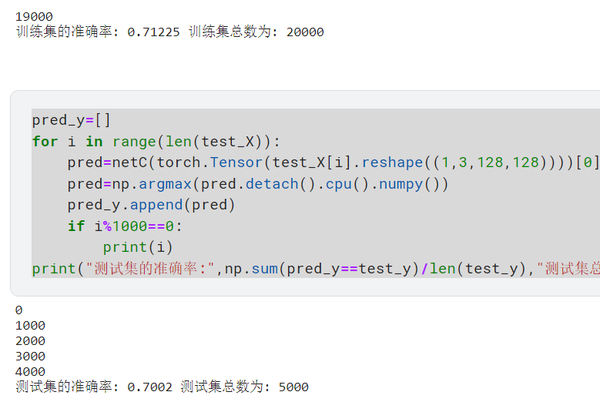Screen dimensions: 600x402
Task: Click the 20000 training total output
Action: pos(305,32)
